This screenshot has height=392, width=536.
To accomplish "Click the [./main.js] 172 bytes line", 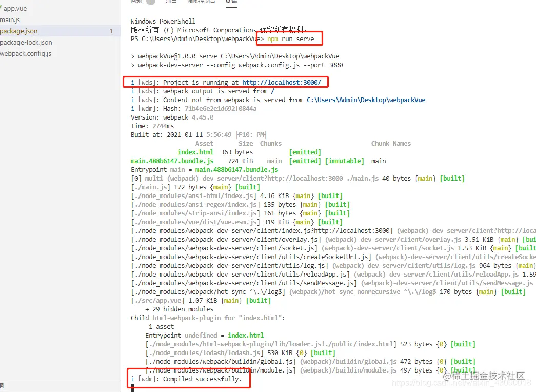I will (195, 187).
